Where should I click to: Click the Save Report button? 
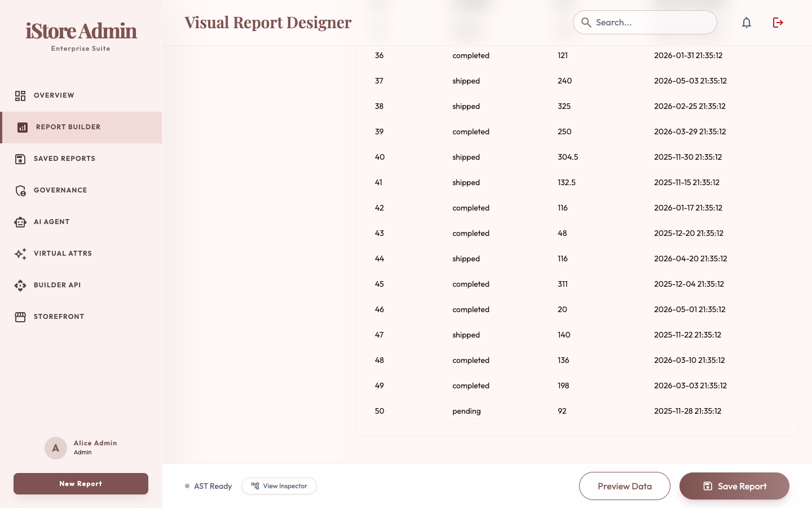[734, 486]
